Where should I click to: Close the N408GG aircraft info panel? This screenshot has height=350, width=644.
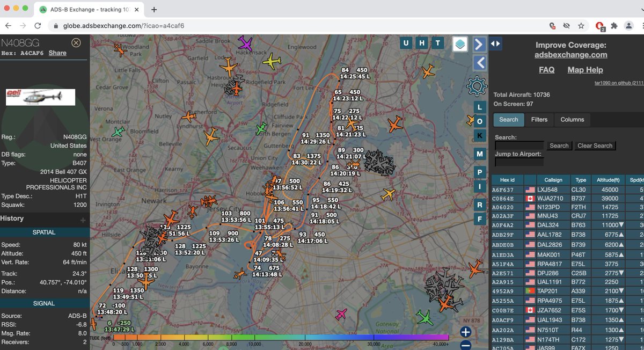tap(76, 42)
